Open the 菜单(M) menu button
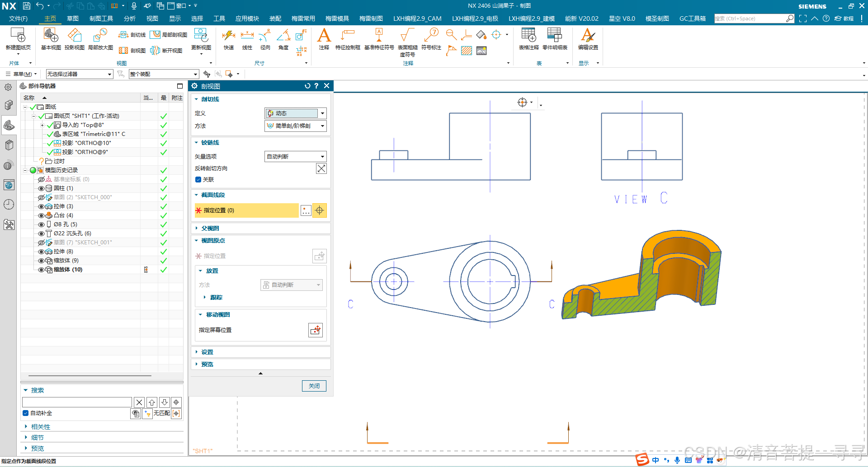 click(x=21, y=74)
